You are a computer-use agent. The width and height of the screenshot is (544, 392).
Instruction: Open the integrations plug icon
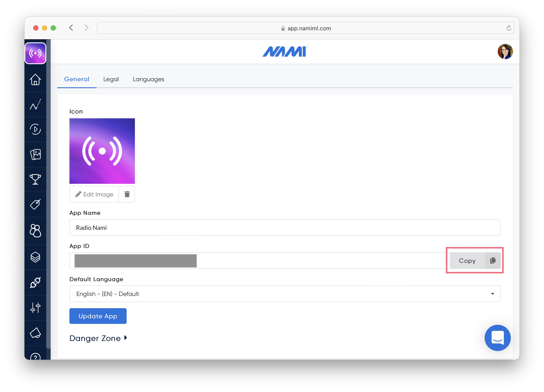click(x=35, y=282)
